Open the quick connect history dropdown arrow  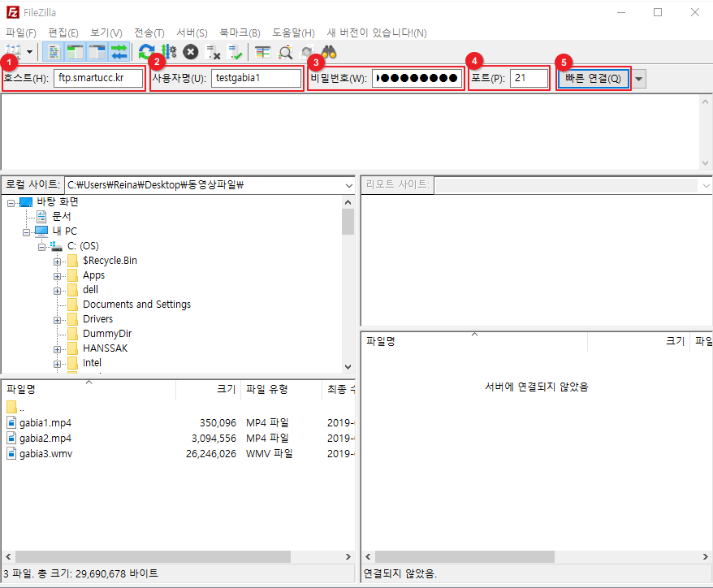tap(638, 79)
